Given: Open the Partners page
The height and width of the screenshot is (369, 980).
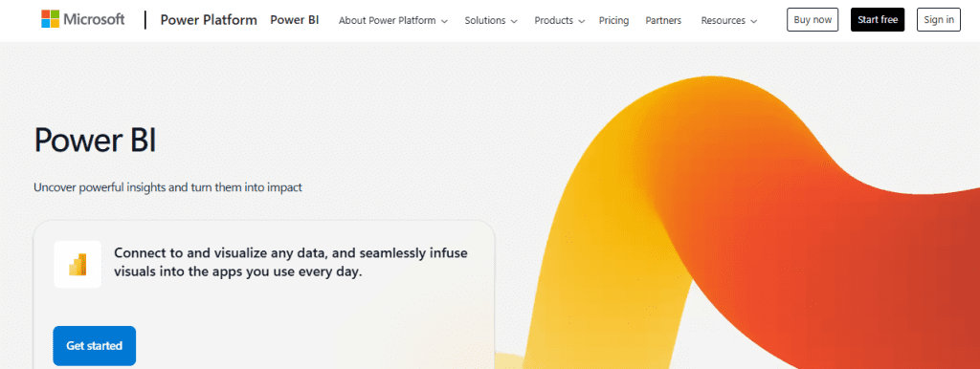Looking at the screenshot, I should click(663, 20).
